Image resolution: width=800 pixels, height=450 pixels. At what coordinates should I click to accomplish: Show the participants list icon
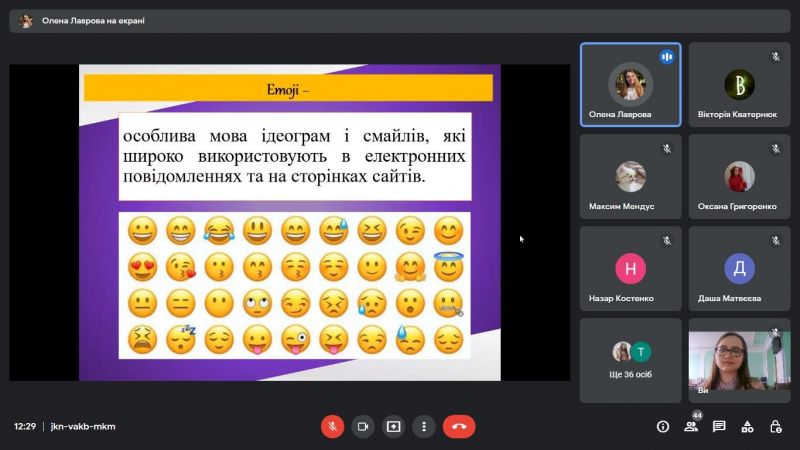tap(691, 427)
